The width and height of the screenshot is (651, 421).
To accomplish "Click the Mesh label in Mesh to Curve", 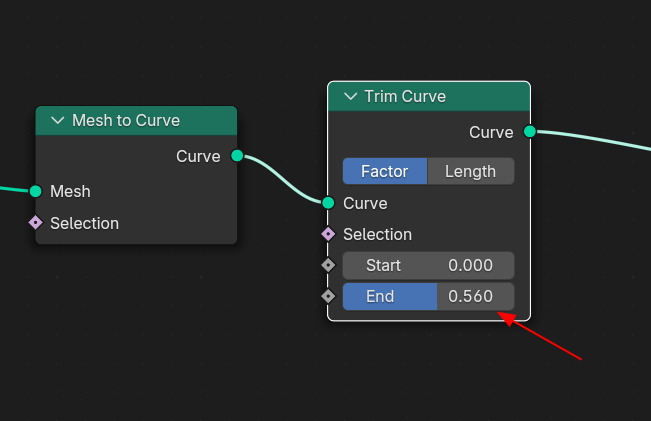I will coord(70,191).
